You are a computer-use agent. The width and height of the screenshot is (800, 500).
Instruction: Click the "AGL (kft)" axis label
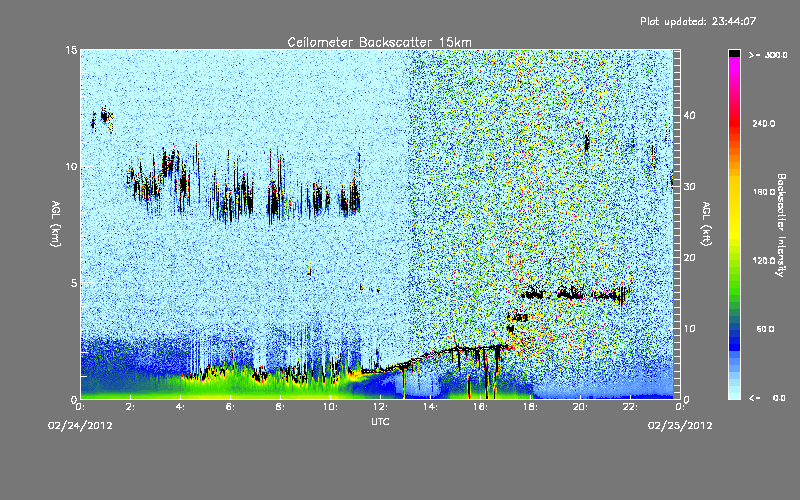(x=706, y=223)
